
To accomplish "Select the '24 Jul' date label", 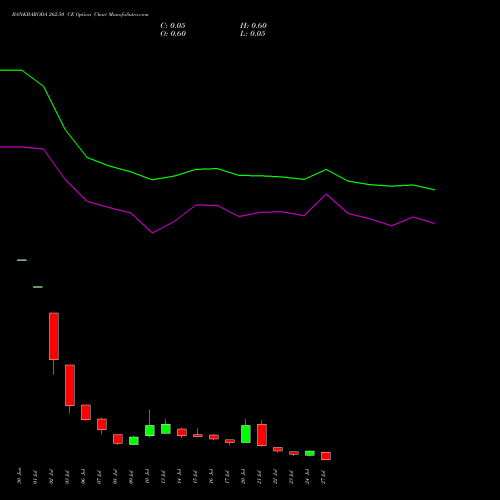I will (307, 476).
